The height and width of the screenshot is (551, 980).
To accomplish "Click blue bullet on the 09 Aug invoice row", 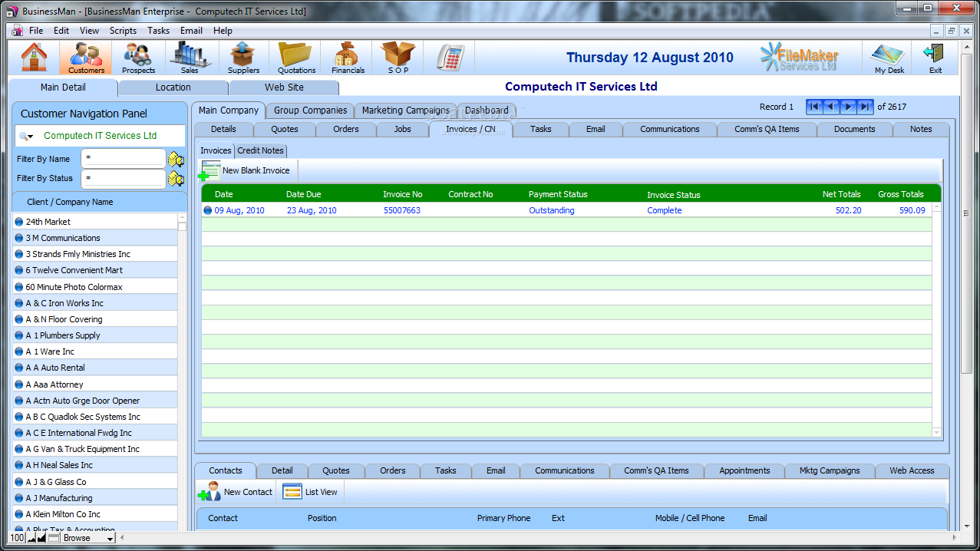I will [x=207, y=210].
